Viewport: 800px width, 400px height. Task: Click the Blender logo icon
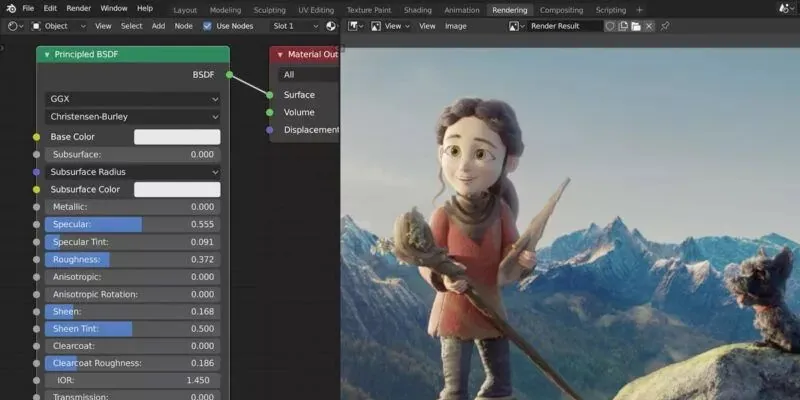11,9
